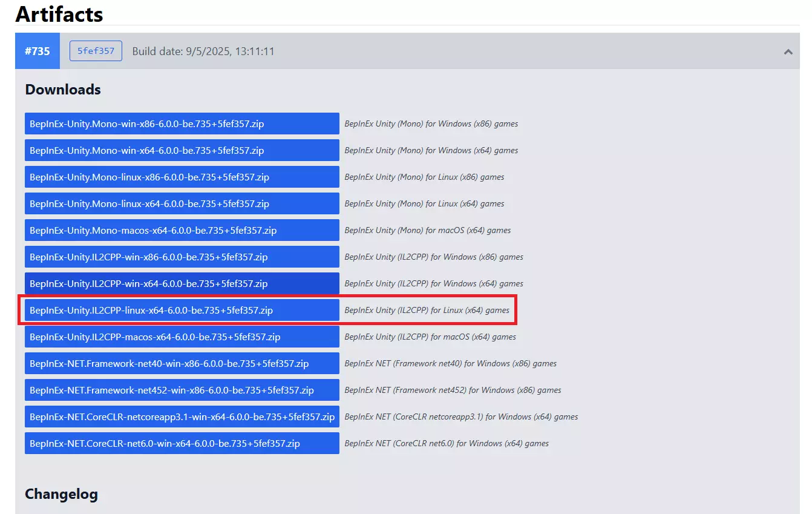Download BepInEx-Unity.Mono-macos-x64 zip
812x514 pixels.
(x=182, y=230)
